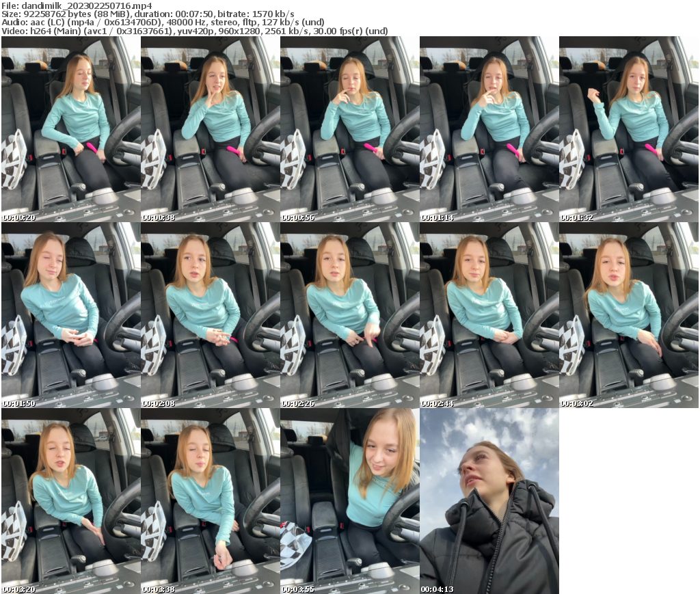Click the thumbnail at 00:03:02

[x=628, y=314]
